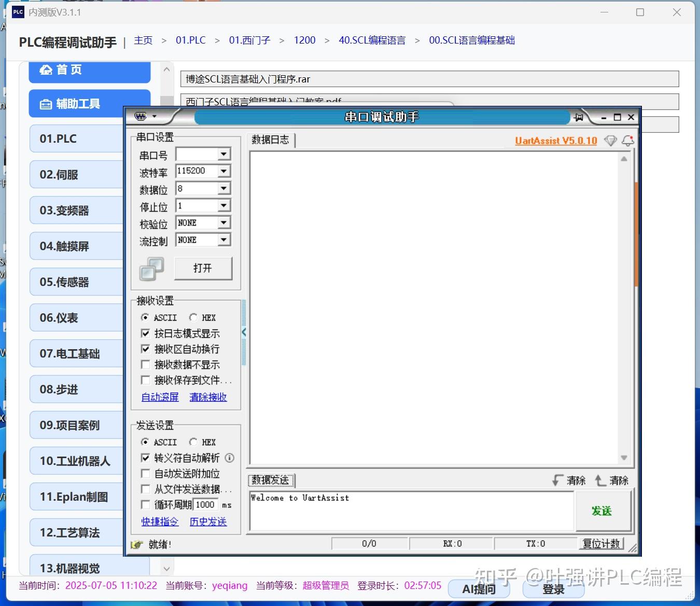
Task: Click the info icon beside 转义符自动解析
Action: click(x=229, y=458)
